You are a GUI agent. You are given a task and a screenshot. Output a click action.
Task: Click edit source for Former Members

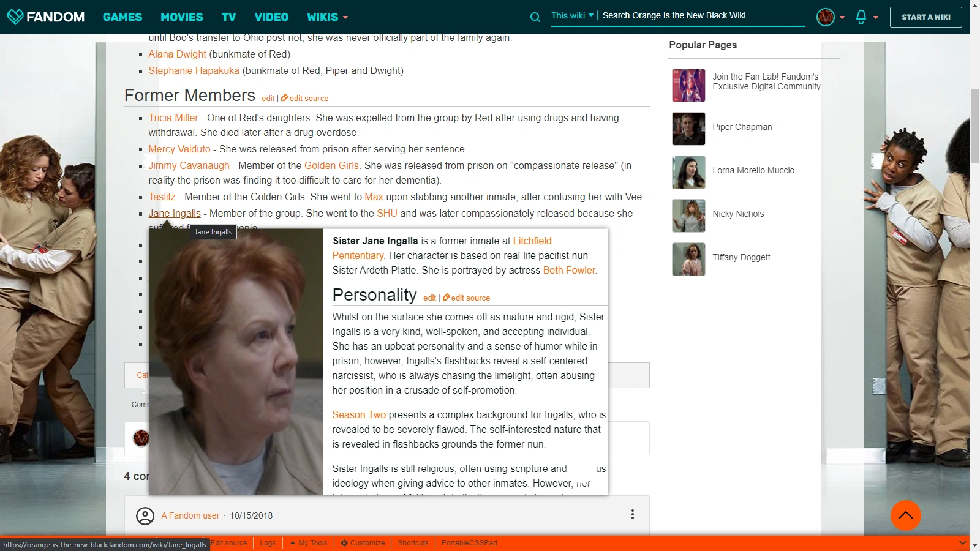[x=305, y=99]
